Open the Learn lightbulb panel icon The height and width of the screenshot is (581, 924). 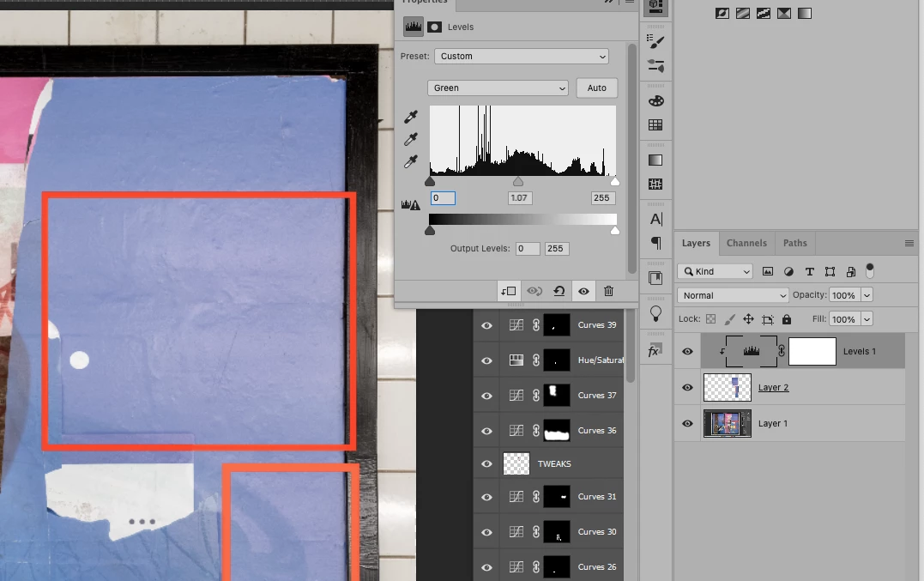pos(655,313)
